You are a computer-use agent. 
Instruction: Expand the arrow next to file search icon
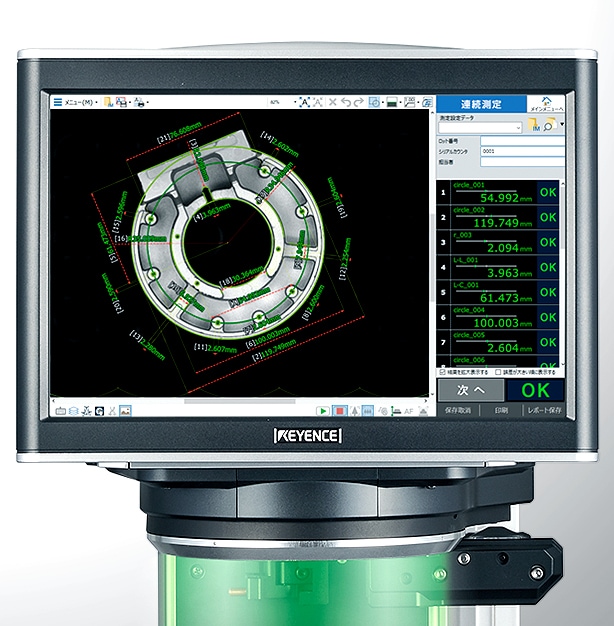[x=560, y=126]
